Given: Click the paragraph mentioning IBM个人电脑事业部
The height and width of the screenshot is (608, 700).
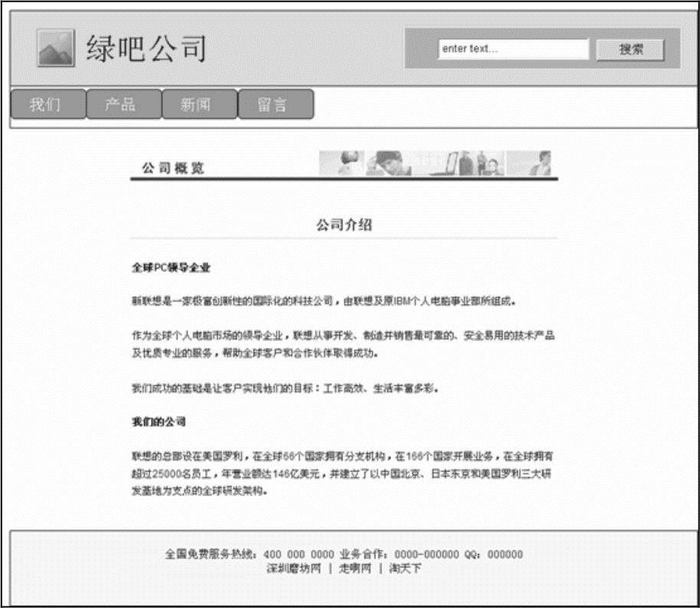Looking at the screenshot, I should point(324,301).
